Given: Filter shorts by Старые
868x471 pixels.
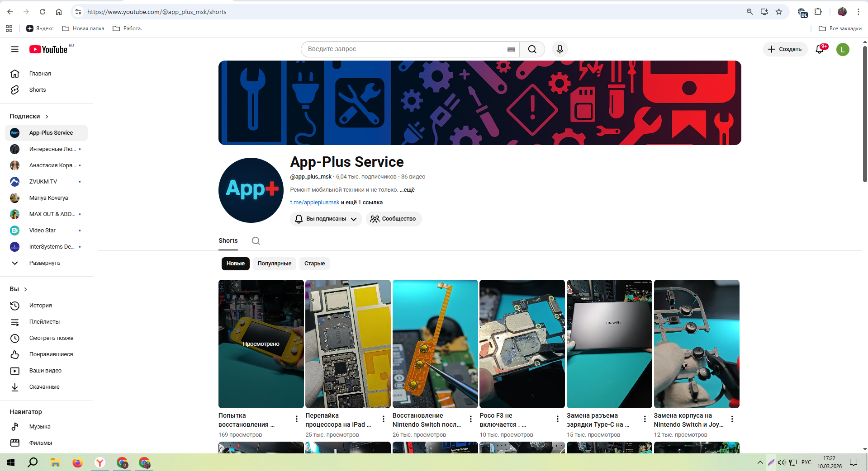Looking at the screenshot, I should (x=314, y=264).
